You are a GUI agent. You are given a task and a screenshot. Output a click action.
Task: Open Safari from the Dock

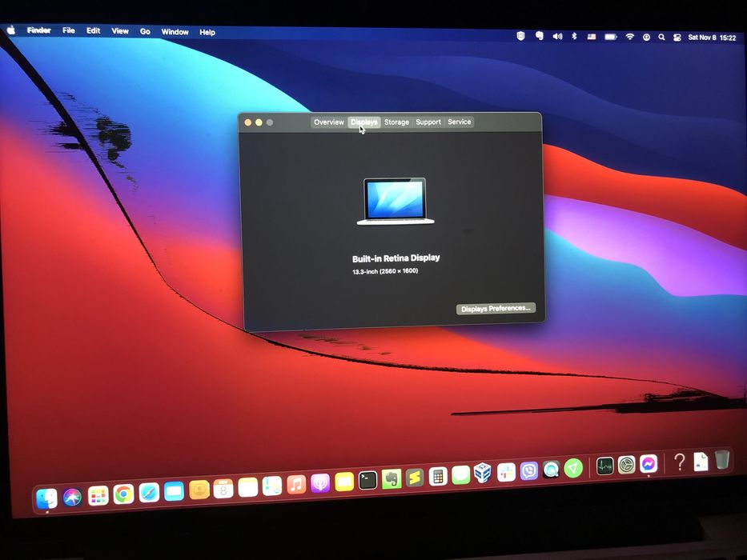(149, 493)
